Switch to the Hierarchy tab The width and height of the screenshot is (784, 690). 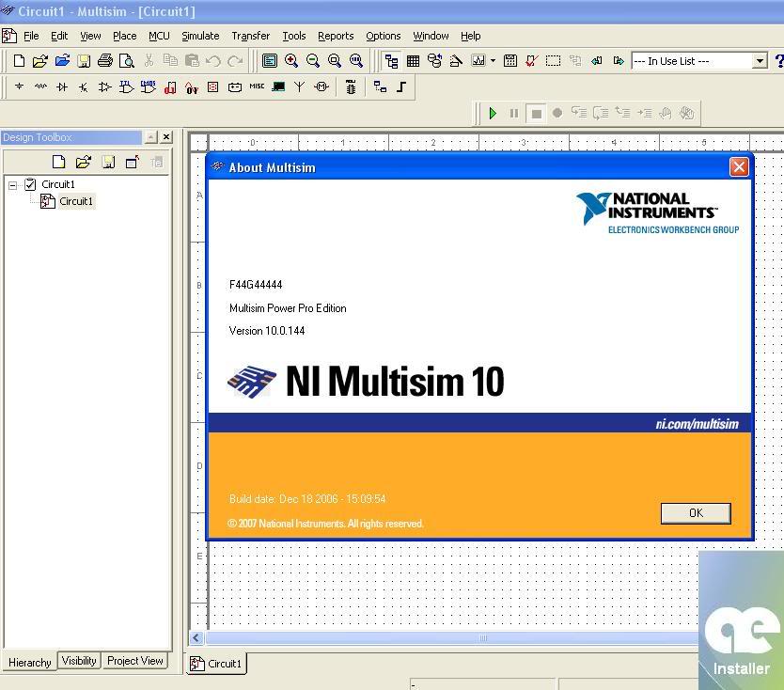tap(29, 663)
